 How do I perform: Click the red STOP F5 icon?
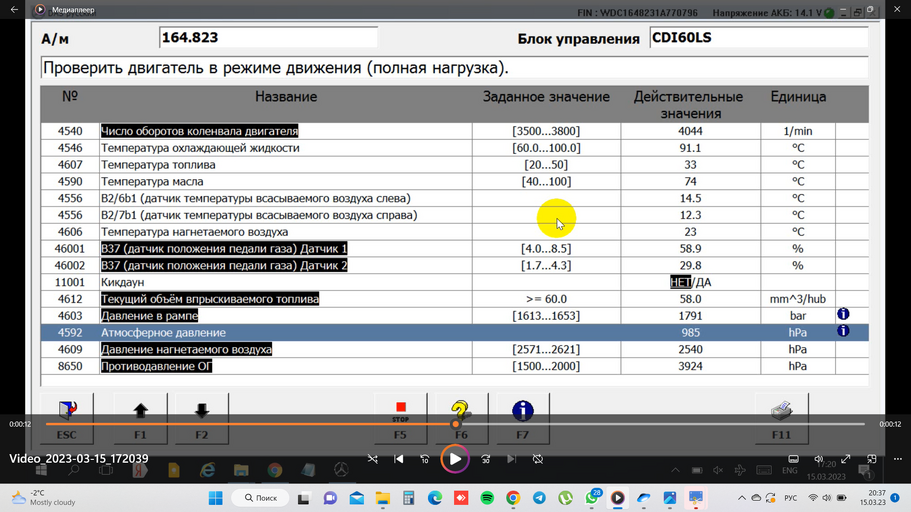(x=400, y=412)
